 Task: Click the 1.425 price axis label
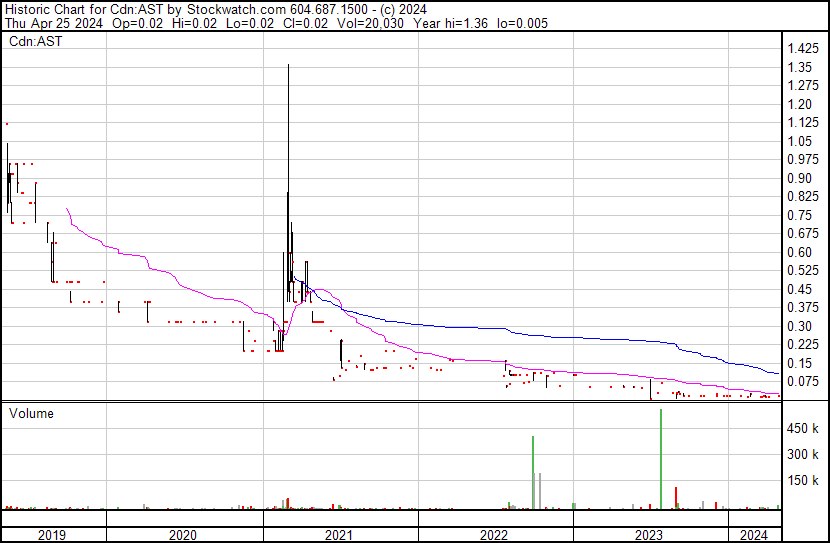801,49
